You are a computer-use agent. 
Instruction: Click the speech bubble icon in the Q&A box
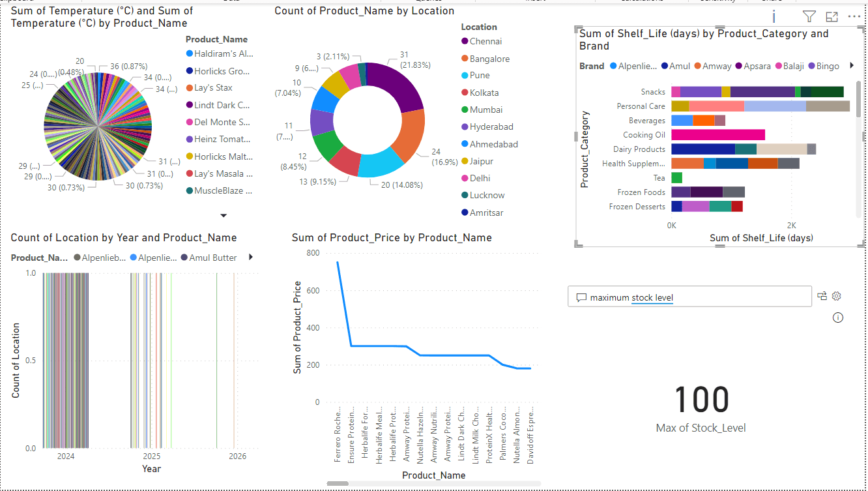point(581,297)
